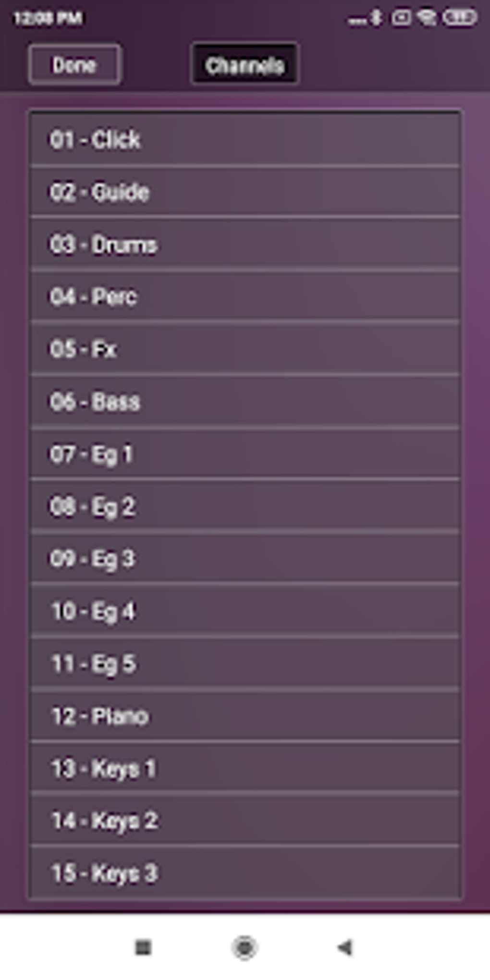Select the 01 - Click channel
The image size is (490, 980).
coord(245,140)
